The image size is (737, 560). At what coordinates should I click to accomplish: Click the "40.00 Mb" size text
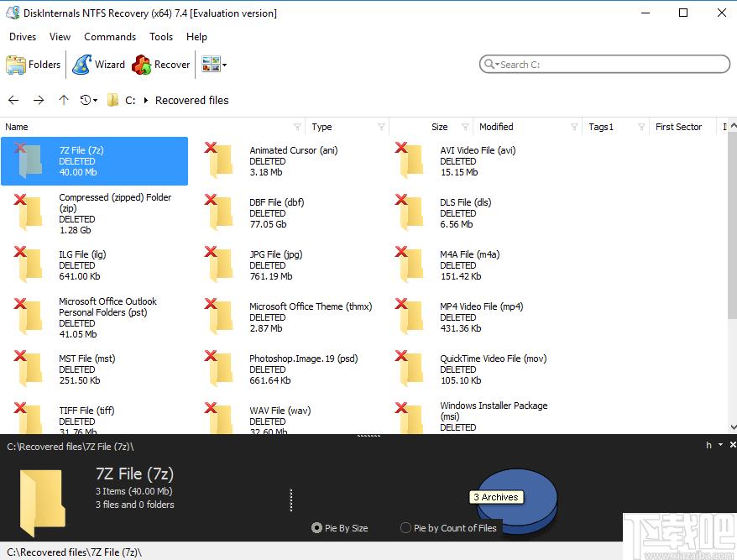pyautogui.click(x=78, y=172)
